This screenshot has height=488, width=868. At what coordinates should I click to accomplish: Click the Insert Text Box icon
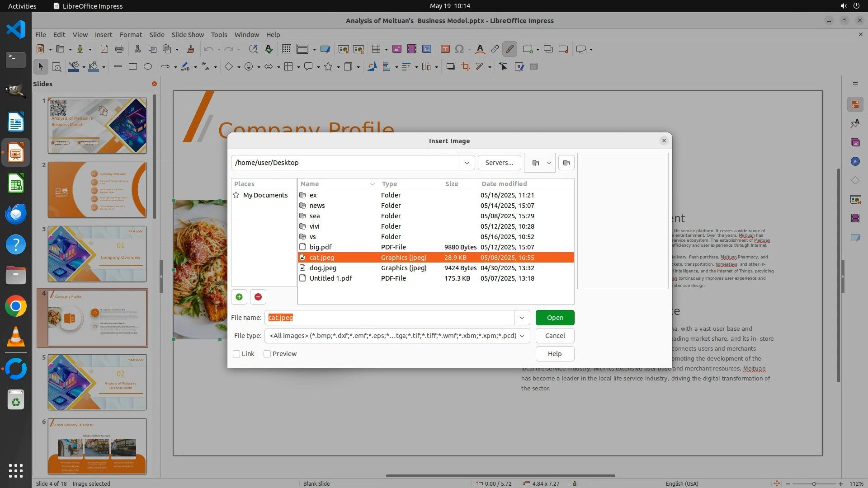tap(445, 49)
